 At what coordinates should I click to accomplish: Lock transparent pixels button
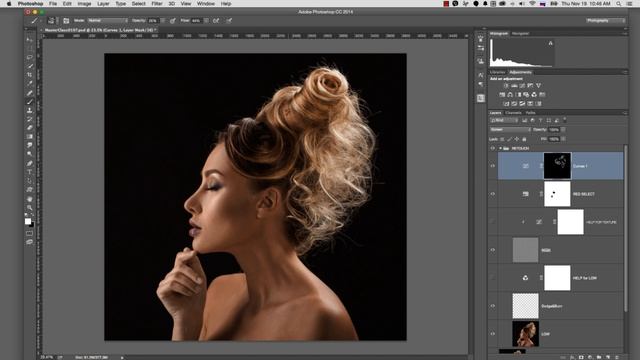[x=502, y=139]
